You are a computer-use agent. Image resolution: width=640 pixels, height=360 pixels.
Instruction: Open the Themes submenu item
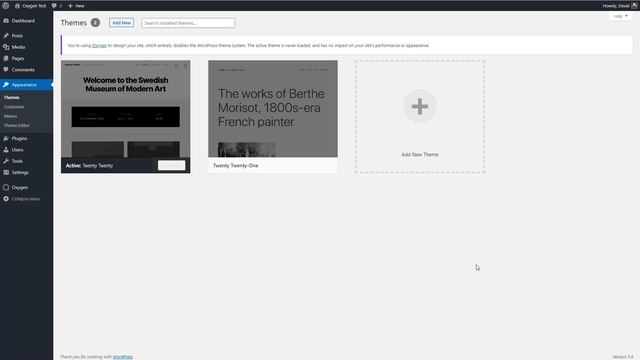tap(11, 98)
